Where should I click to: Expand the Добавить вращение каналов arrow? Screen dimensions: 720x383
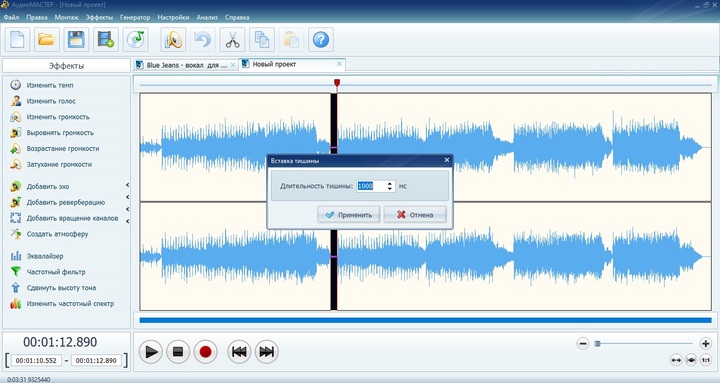[x=127, y=209]
